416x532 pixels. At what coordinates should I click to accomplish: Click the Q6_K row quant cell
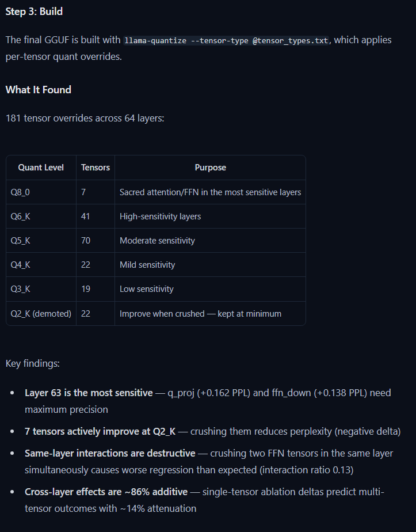(x=41, y=216)
